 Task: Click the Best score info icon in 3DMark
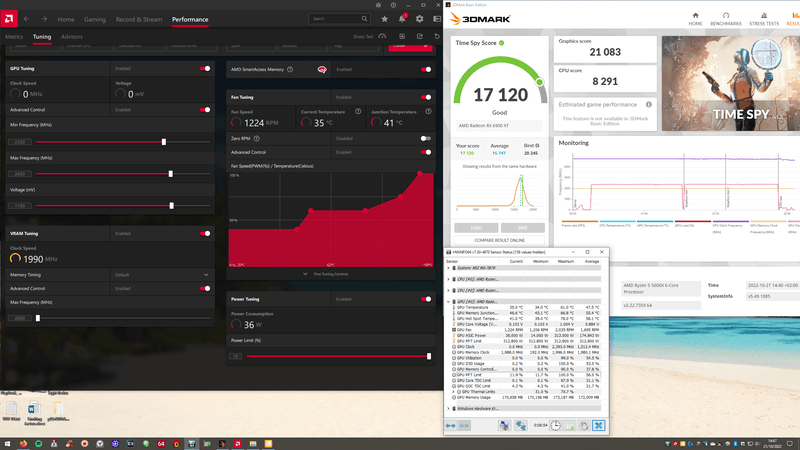pyautogui.click(x=537, y=145)
